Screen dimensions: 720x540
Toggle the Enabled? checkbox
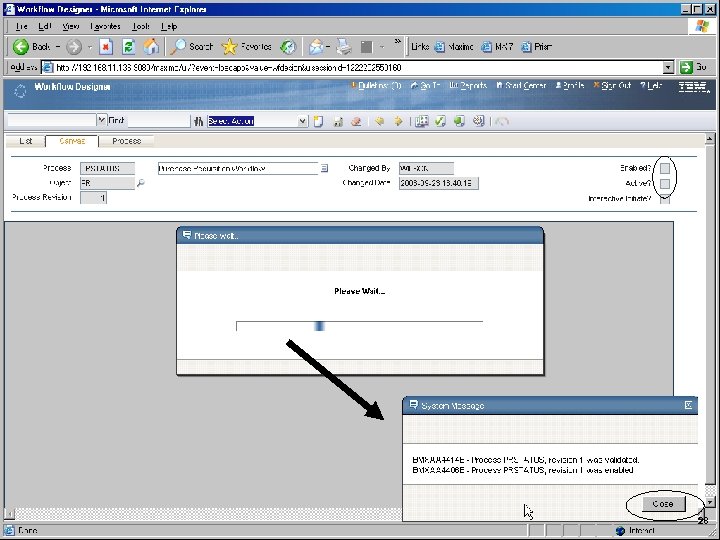pyautogui.click(x=664, y=169)
